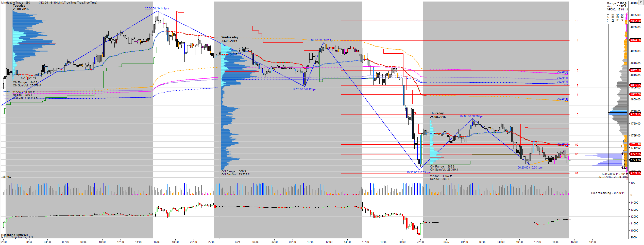The height and width of the screenshot is (245, 644).
Task: Click the 8/23 date on the time axis
Action: click(x=29, y=242)
